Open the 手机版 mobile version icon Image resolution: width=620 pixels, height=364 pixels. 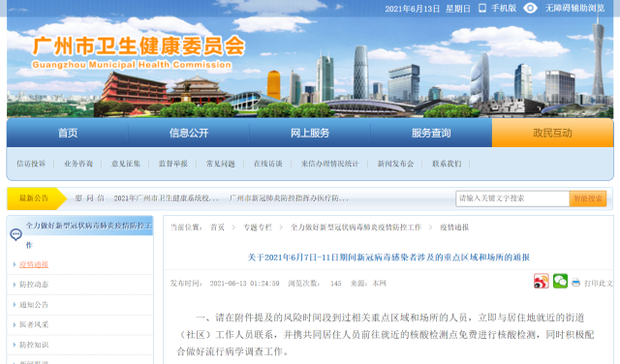(482, 9)
